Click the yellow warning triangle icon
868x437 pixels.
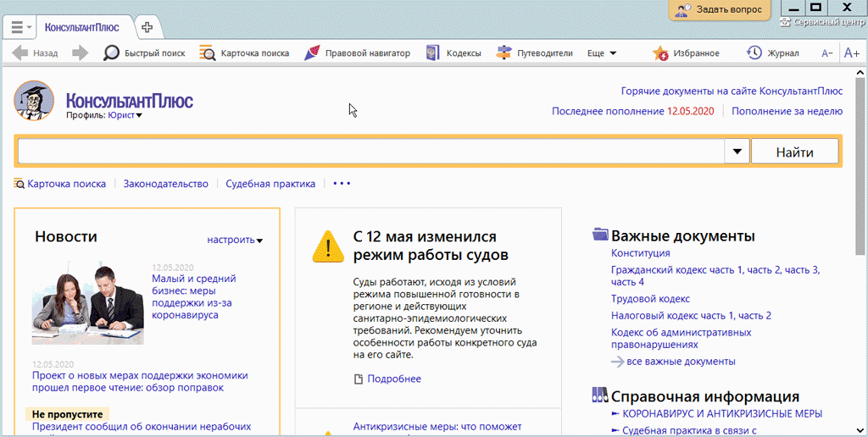coord(328,246)
